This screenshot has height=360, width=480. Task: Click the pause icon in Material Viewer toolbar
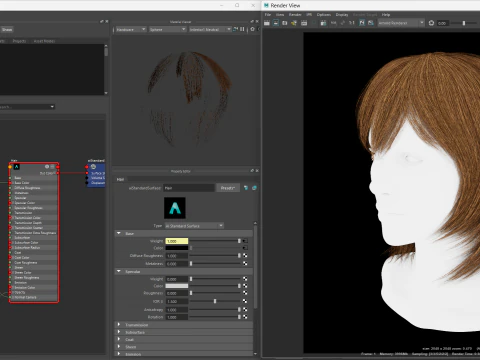coord(242,29)
